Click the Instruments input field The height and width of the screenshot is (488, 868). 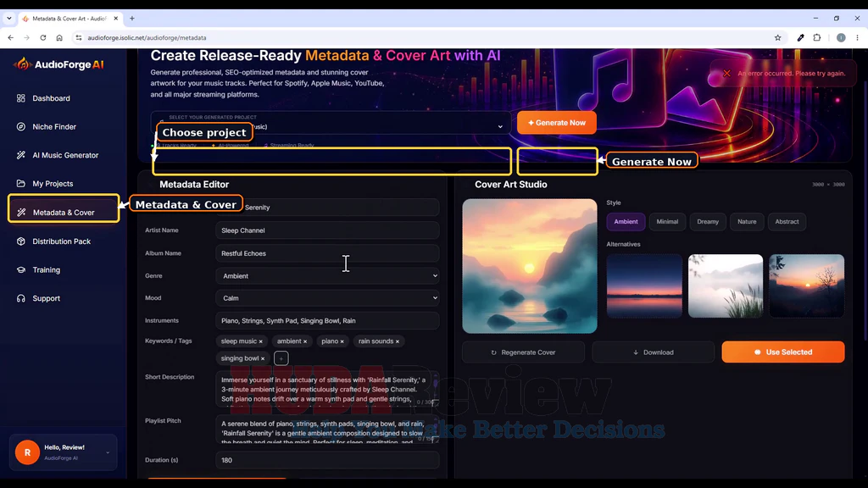point(327,320)
